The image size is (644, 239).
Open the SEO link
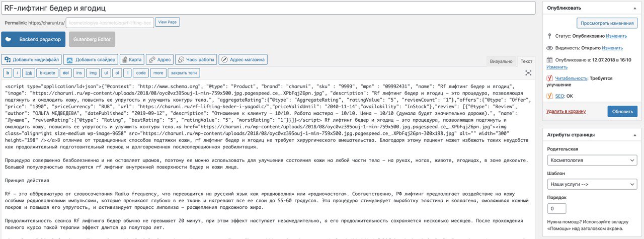coord(560,96)
